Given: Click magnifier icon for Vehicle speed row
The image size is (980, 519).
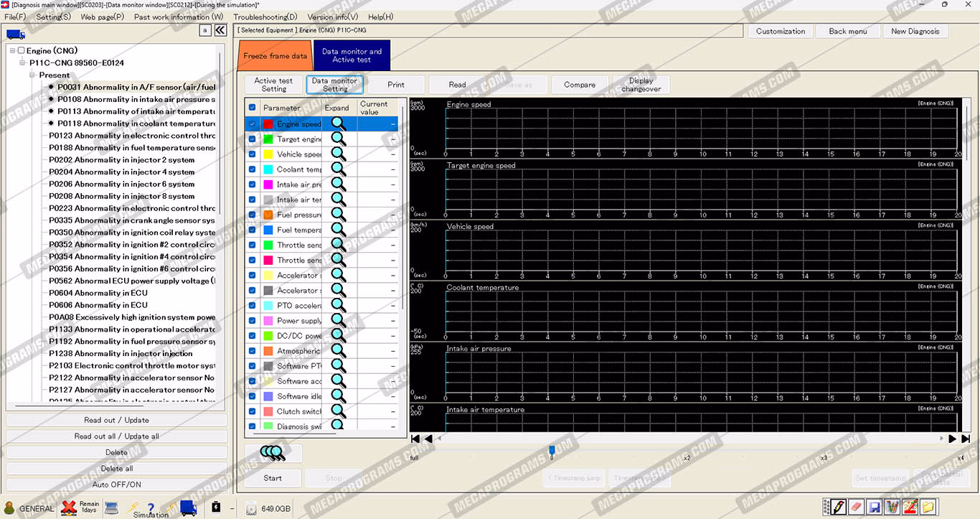Looking at the screenshot, I should [338, 154].
